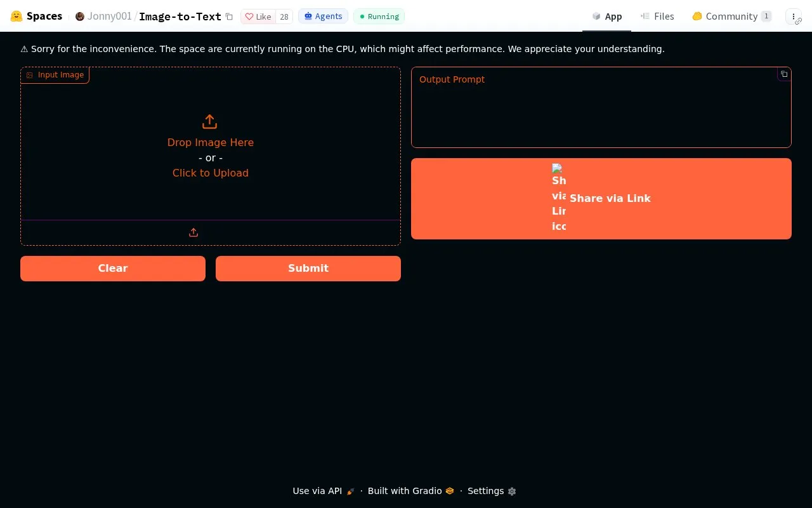Click the Click to Upload text
Image resolution: width=812 pixels, height=508 pixels.
point(211,173)
